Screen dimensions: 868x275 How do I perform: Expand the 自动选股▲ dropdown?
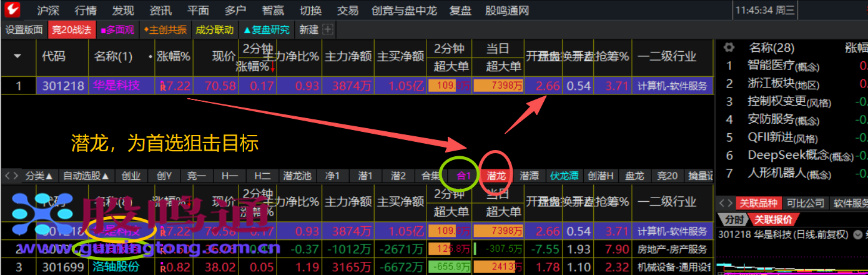(86, 176)
